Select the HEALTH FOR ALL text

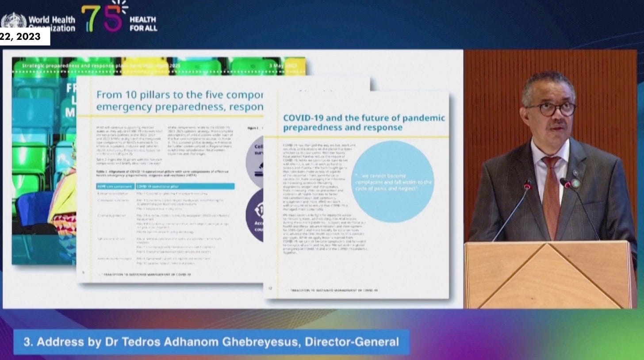[x=143, y=24]
